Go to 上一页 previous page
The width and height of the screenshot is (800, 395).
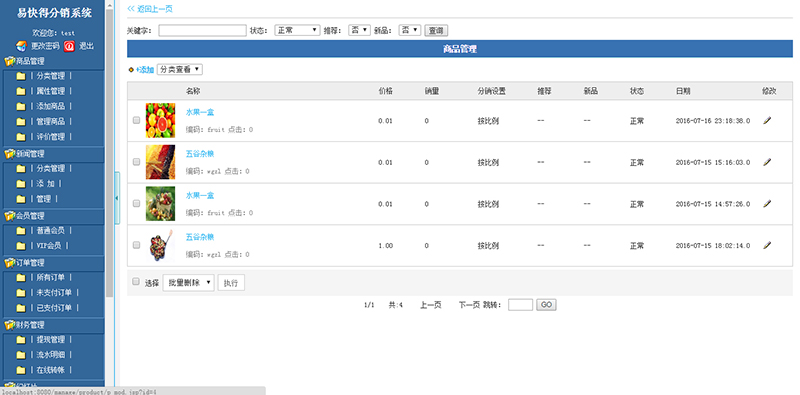431,305
